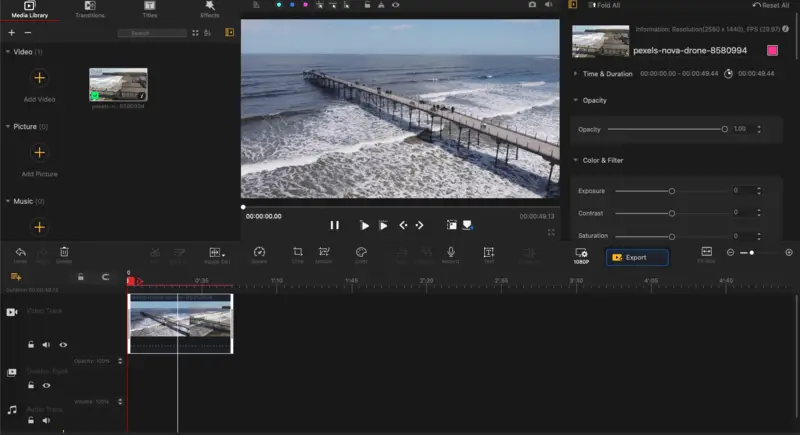
Task: Open the 1080P export settings icon
Action: coord(581,255)
